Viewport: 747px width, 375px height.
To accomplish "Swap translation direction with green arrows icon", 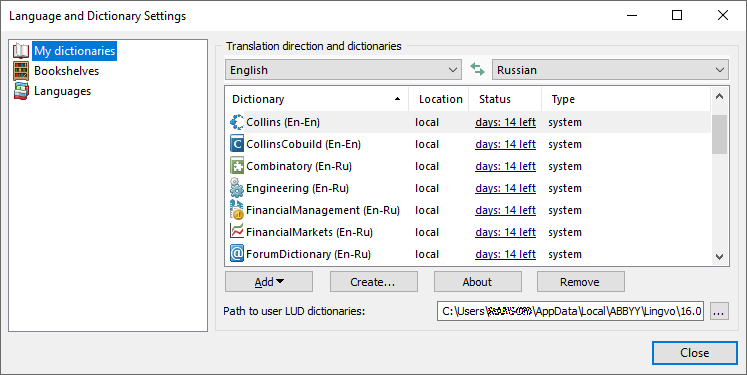I will click(x=477, y=70).
